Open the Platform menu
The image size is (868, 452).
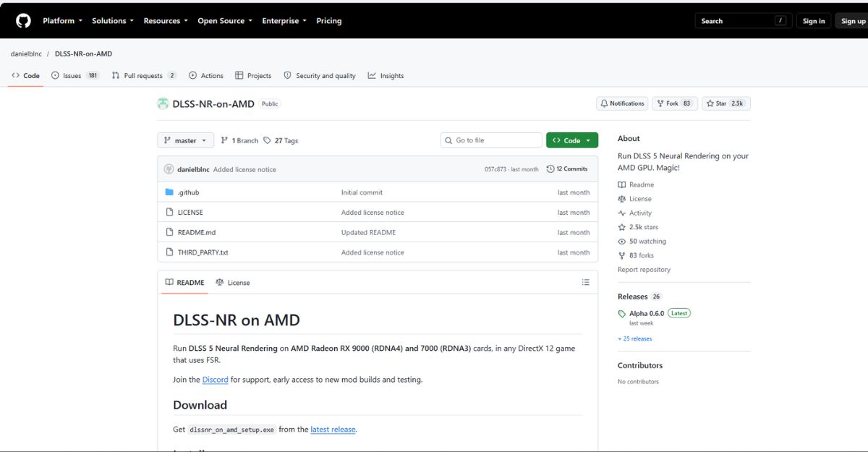(x=62, y=21)
